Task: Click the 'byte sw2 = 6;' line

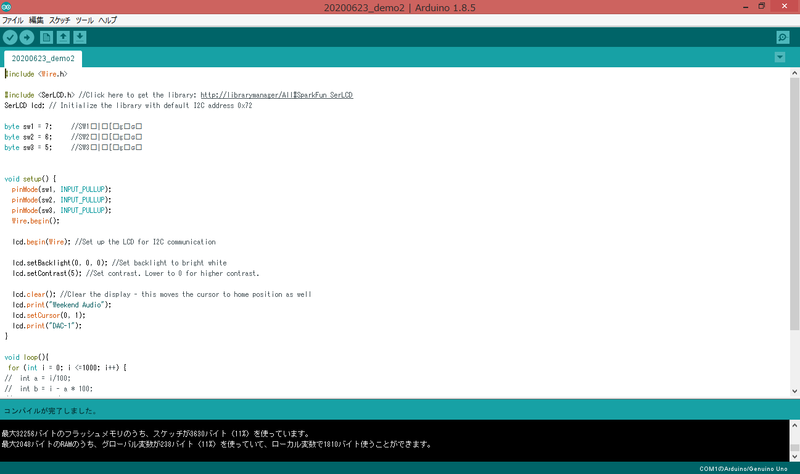Action: point(73,137)
